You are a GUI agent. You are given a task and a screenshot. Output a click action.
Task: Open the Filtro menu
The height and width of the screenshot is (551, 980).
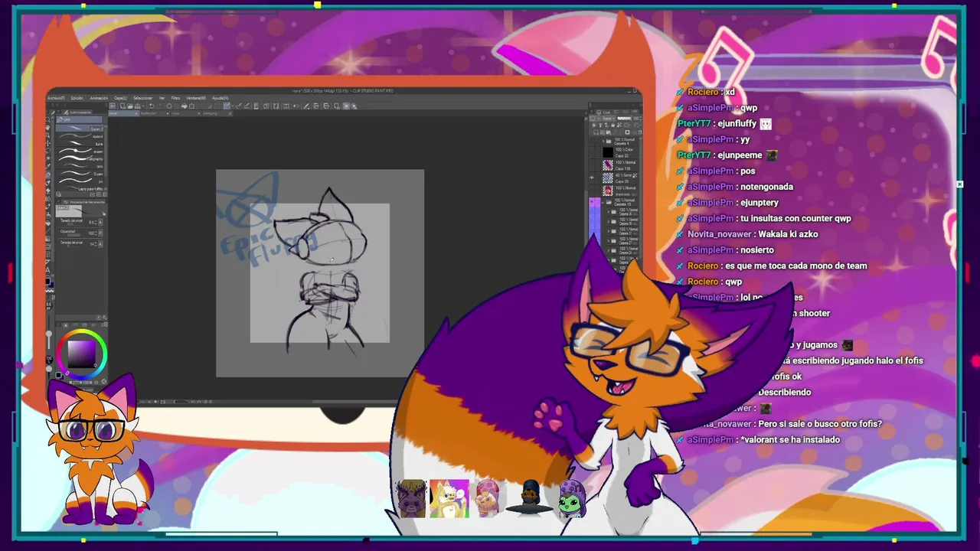(175, 98)
